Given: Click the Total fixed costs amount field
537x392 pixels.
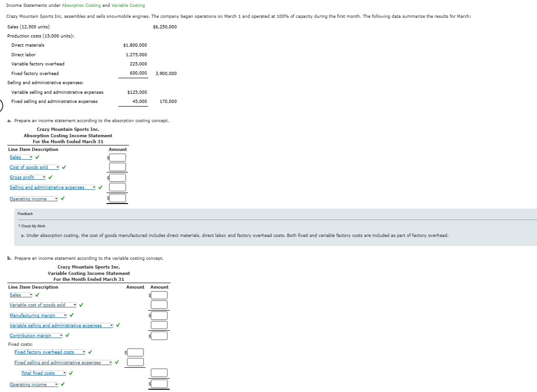Looking at the screenshot, I should click(x=158, y=372).
